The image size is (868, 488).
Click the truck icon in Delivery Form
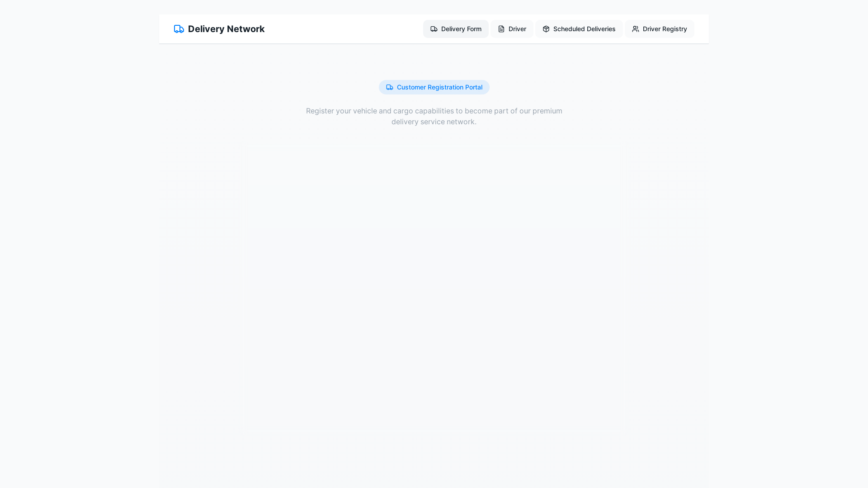click(x=434, y=29)
